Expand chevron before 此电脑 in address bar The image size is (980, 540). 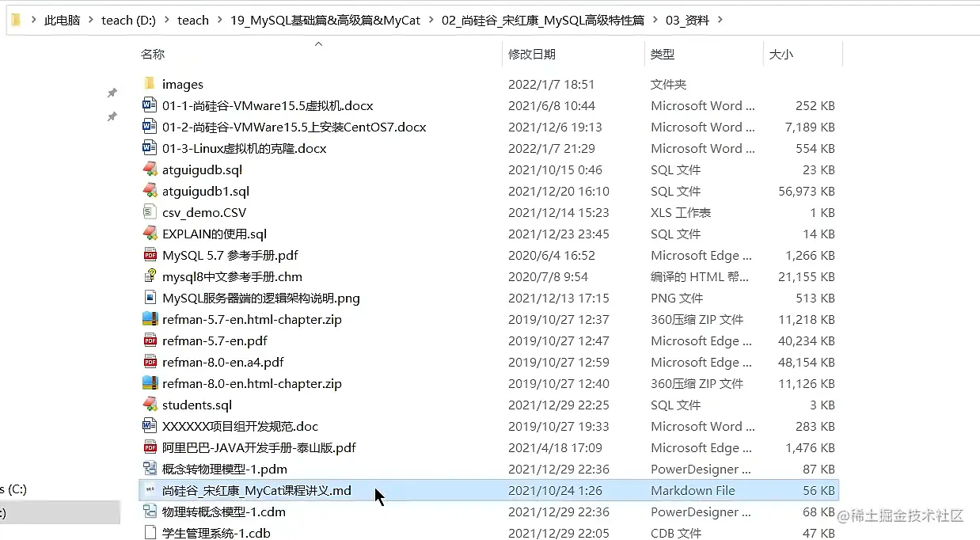coord(34,21)
